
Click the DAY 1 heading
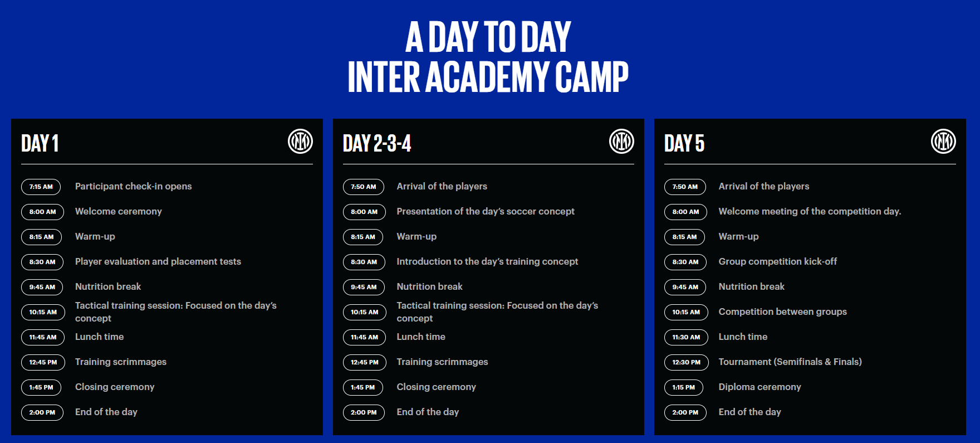pos(40,143)
